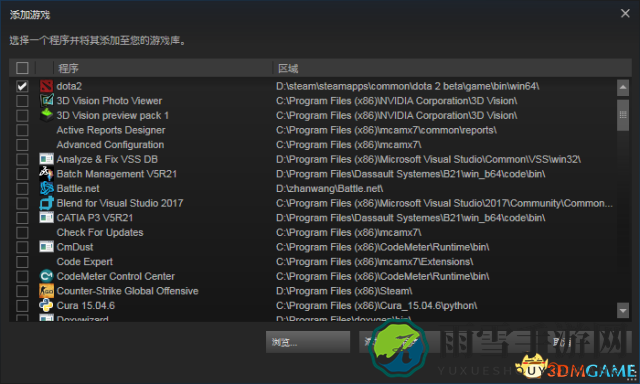Click the Analyze & Fix VSS DB icon

46,159
